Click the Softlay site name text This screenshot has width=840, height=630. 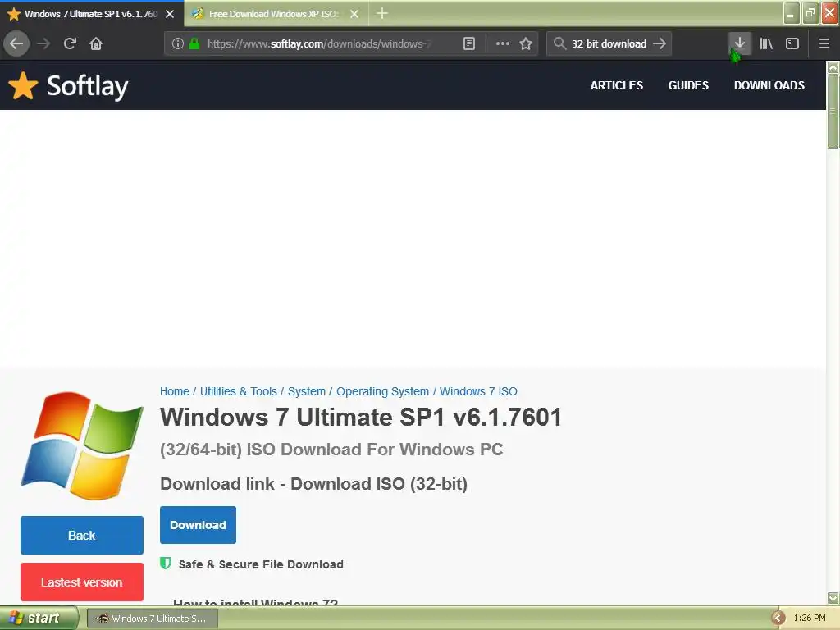tap(87, 86)
